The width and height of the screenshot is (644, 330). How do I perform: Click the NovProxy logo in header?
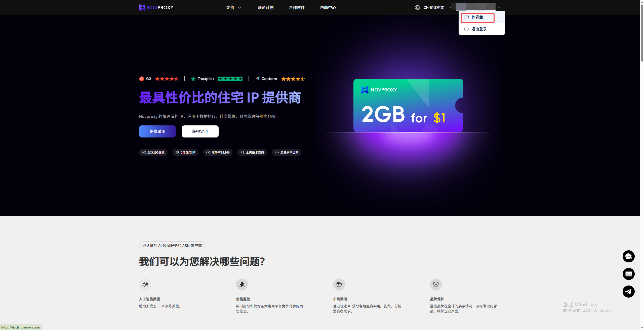[x=156, y=8]
